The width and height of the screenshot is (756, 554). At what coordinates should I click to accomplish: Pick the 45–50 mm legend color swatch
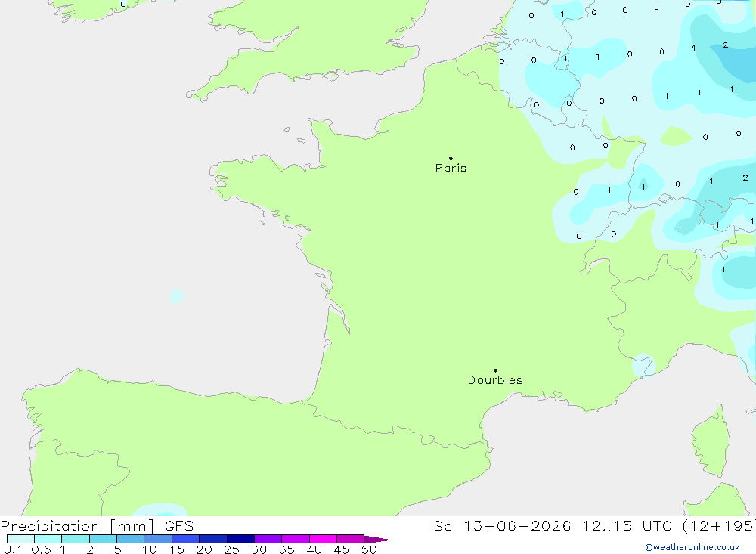click(x=351, y=539)
